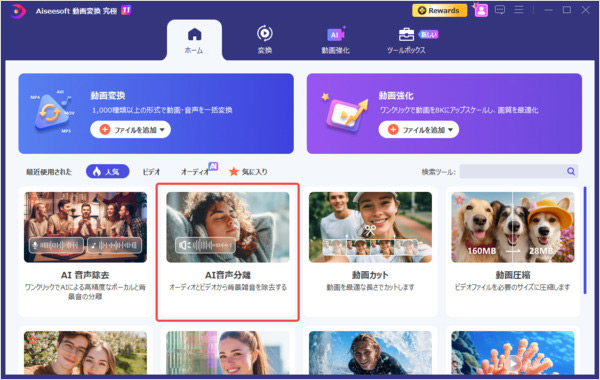Click the AI 音声除去 title text
Screen dimensions: 600x380
pos(85,275)
